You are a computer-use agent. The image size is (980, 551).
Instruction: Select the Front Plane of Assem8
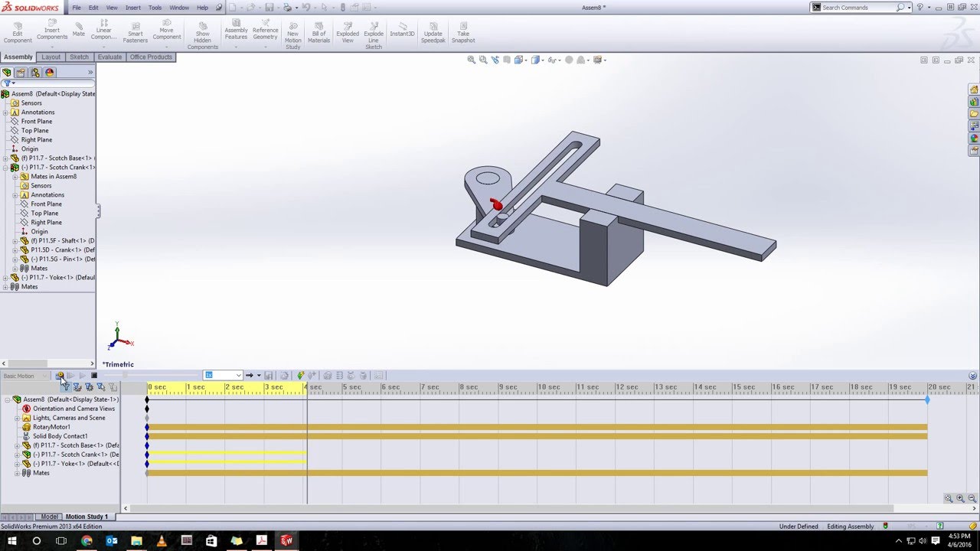[x=37, y=122]
